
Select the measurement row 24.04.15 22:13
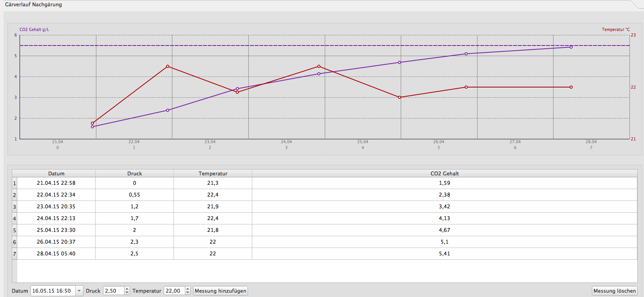tap(56, 218)
